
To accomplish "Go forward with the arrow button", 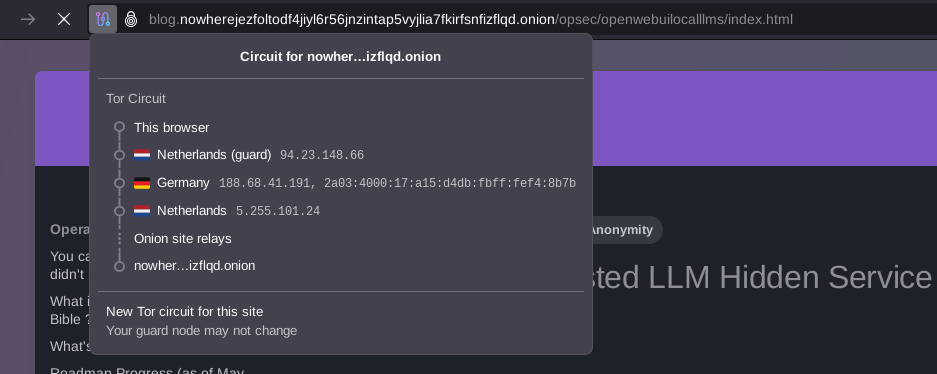I will (27, 20).
